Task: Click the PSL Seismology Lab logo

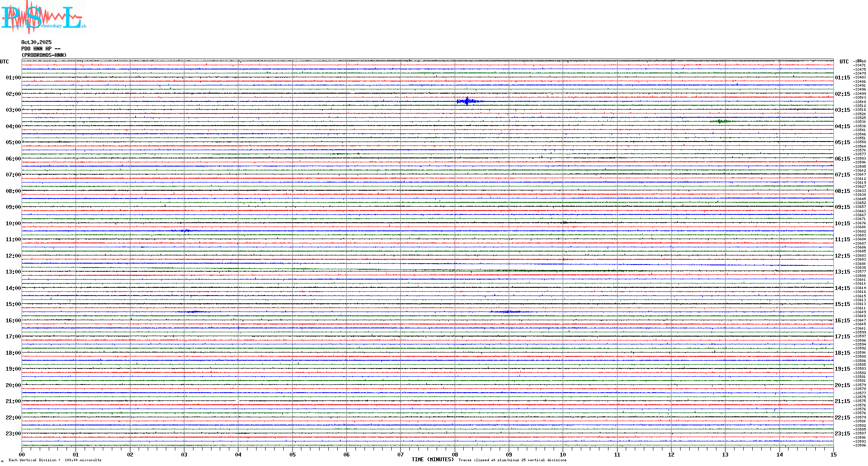Action: click(x=43, y=16)
